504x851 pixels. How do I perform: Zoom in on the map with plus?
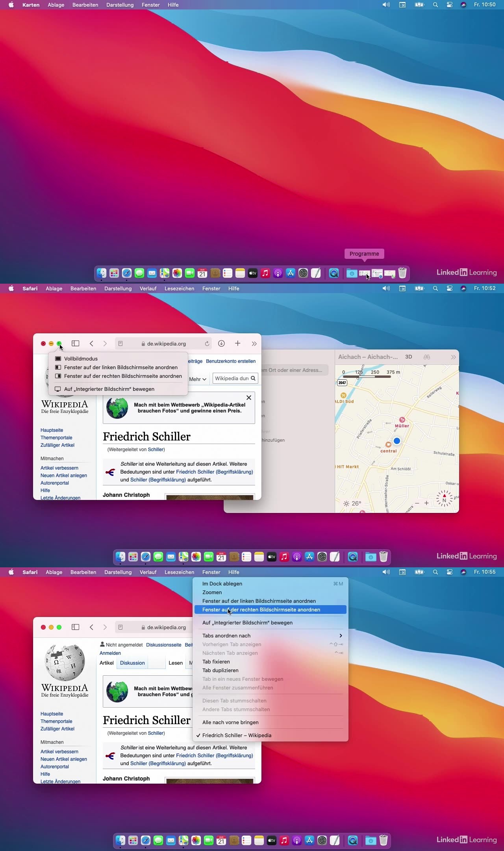pos(426,503)
